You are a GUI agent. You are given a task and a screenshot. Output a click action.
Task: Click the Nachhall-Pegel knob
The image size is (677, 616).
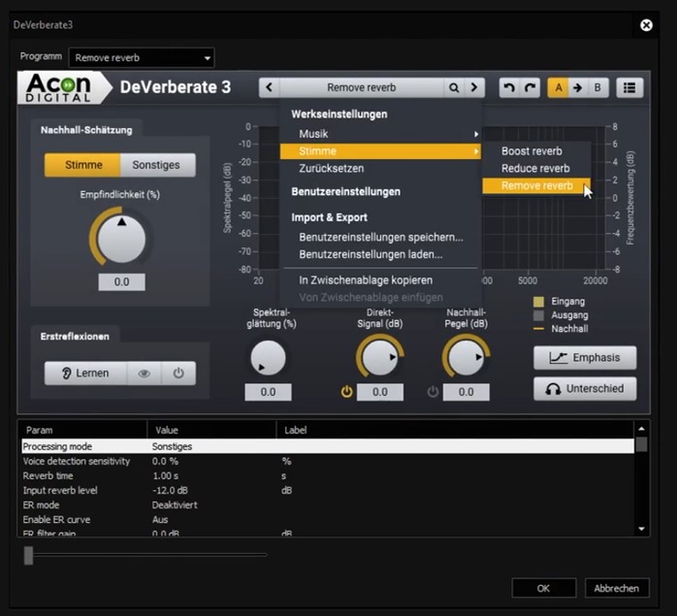pos(467,358)
